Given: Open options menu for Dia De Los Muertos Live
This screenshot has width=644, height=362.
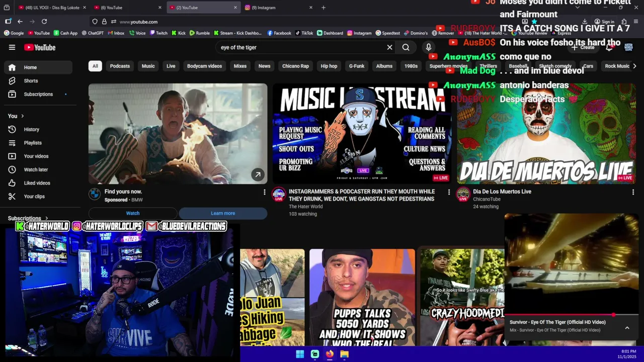Looking at the screenshot, I should [x=633, y=192].
